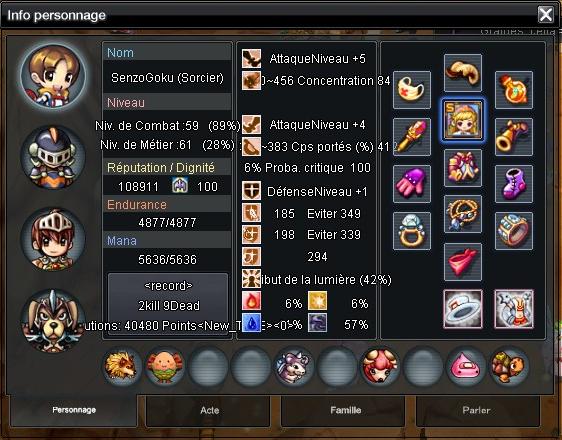The image size is (562, 440).
Task: Close the Info personnage window
Action: [546, 15]
